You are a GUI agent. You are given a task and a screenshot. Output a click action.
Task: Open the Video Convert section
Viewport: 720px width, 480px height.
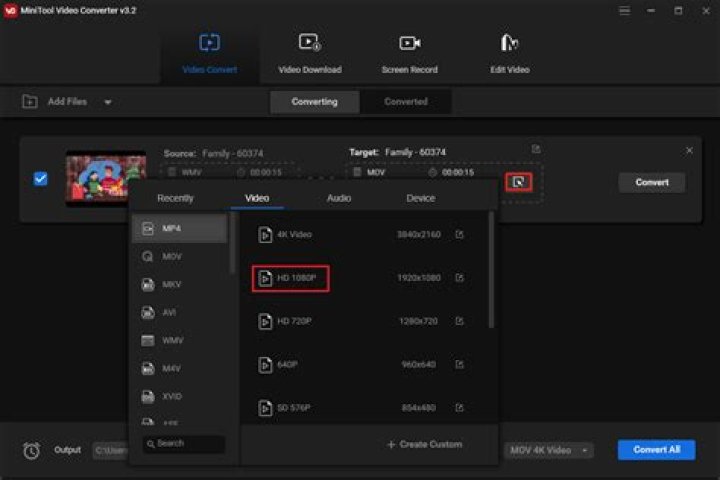(x=209, y=54)
